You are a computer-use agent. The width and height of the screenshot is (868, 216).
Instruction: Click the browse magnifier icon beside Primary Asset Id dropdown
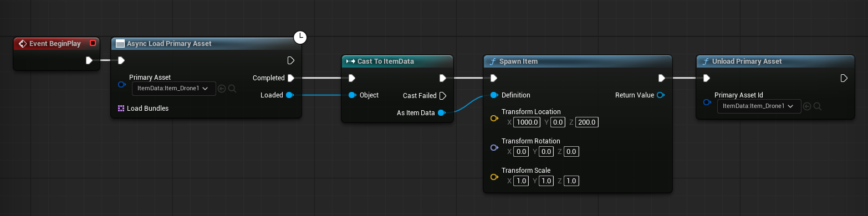click(818, 106)
